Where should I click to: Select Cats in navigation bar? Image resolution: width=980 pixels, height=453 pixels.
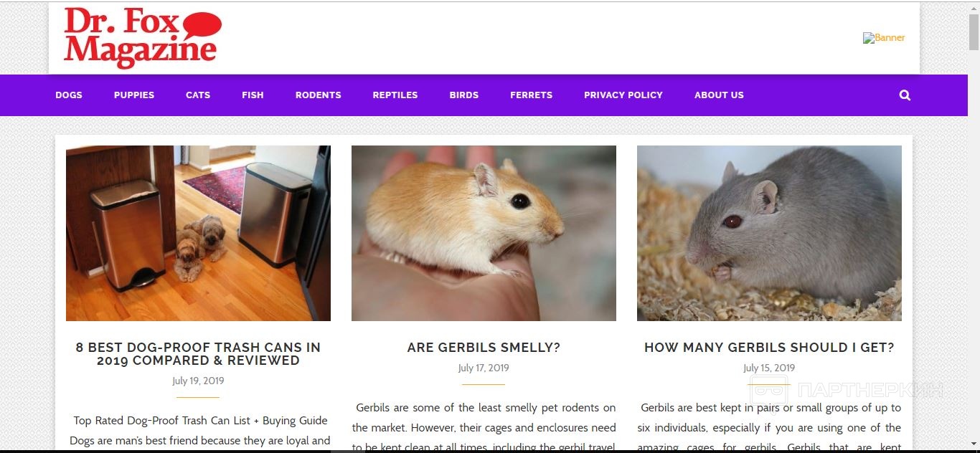coord(198,95)
